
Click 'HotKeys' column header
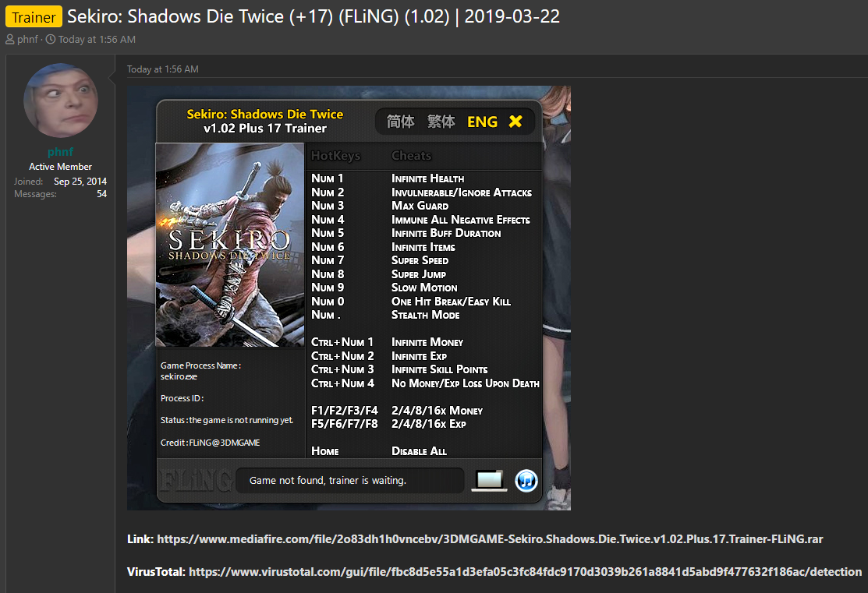[335, 156]
